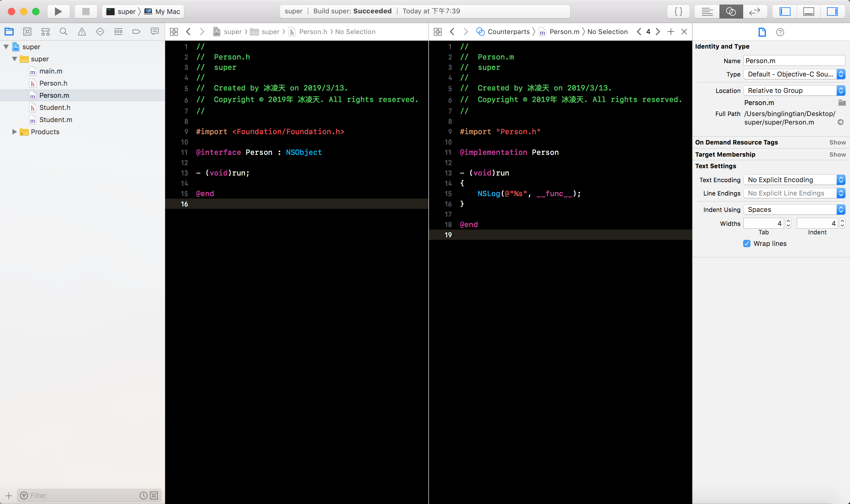Image resolution: width=850 pixels, height=504 pixels.
Task: Uncheck the Wrap lines checkbox
Action: click(x=746, y=243)
